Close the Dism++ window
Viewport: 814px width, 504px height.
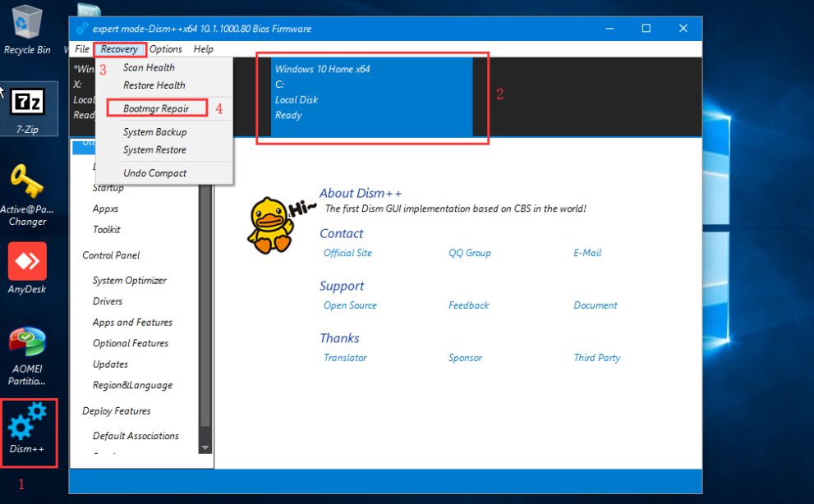pyautogui.click(x=683, y=29)
